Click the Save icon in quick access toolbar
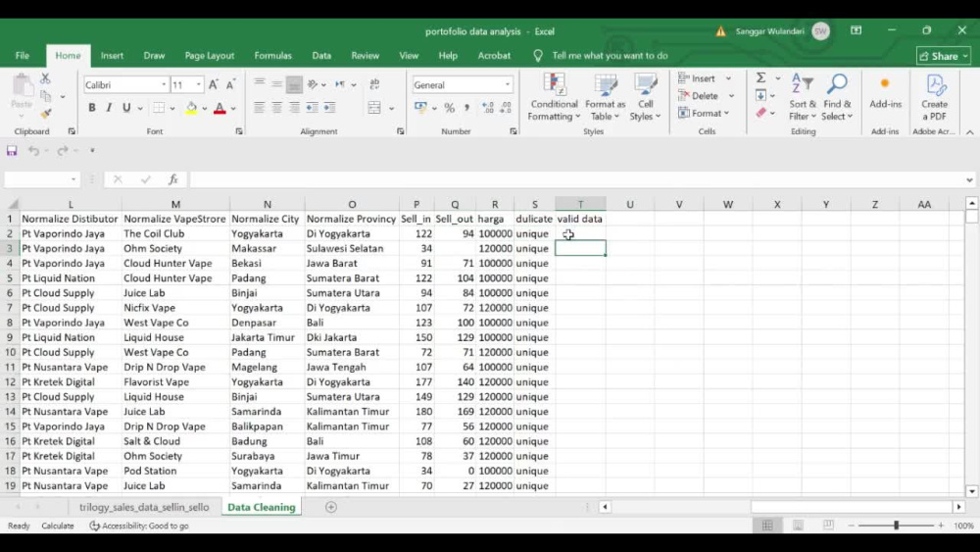The image size is (980, 552). point(12,151)
